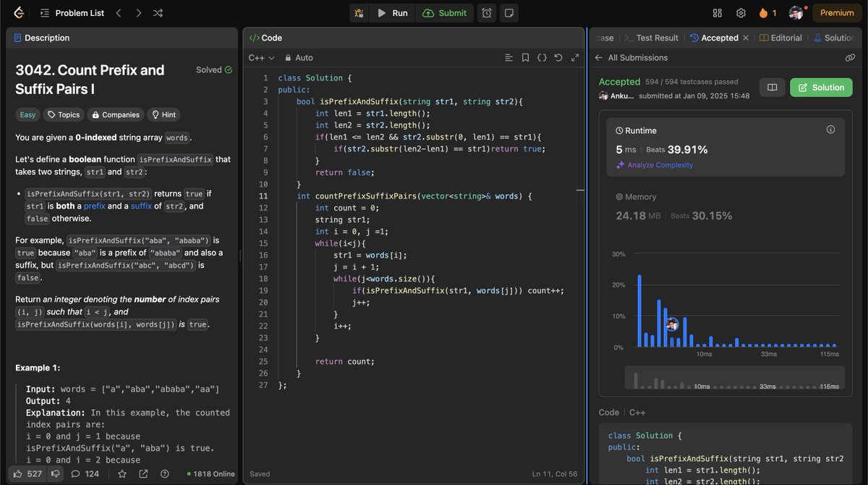Click line number 11 in editor
This screenshot has height=485, width=868.
(263, 196)
